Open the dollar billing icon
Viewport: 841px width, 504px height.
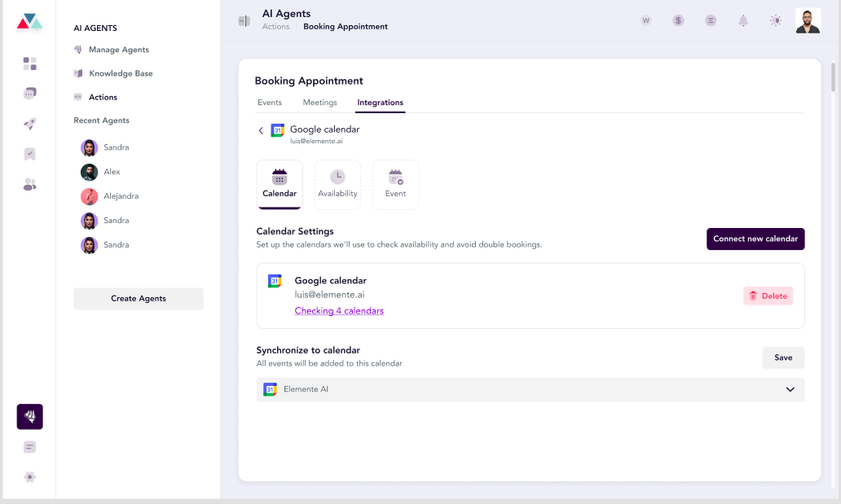[x=678, y=20]
